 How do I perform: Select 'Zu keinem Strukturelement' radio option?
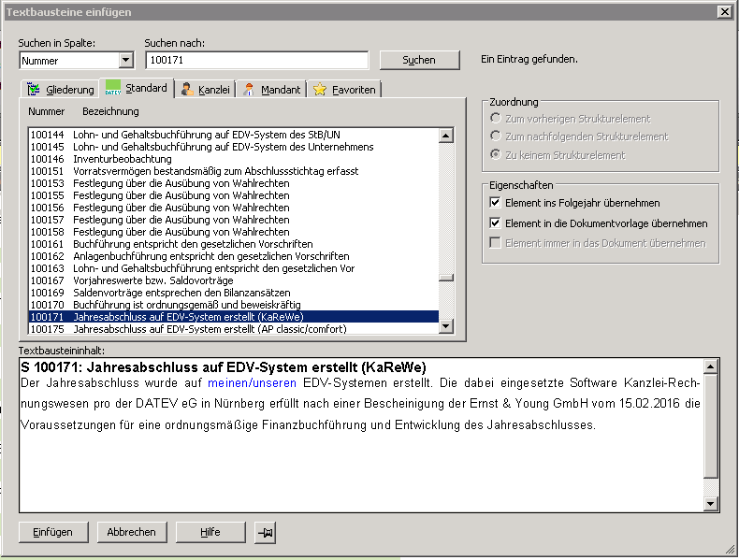click(x=495, y=154)
